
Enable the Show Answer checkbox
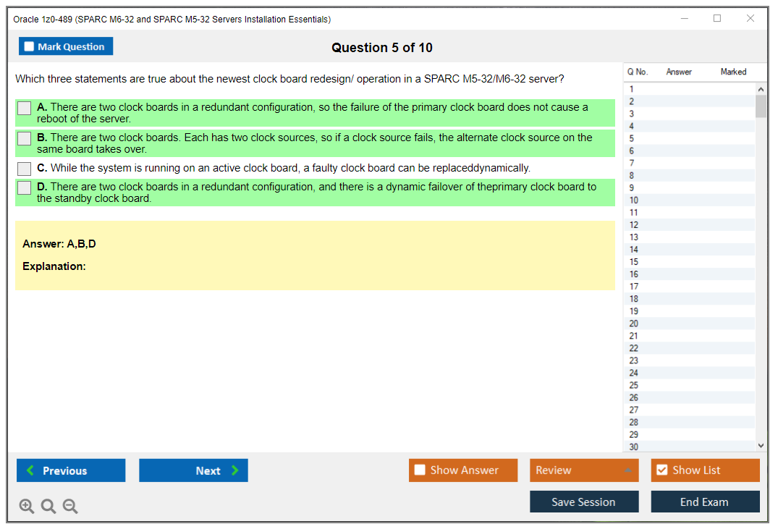pos(420,470)
